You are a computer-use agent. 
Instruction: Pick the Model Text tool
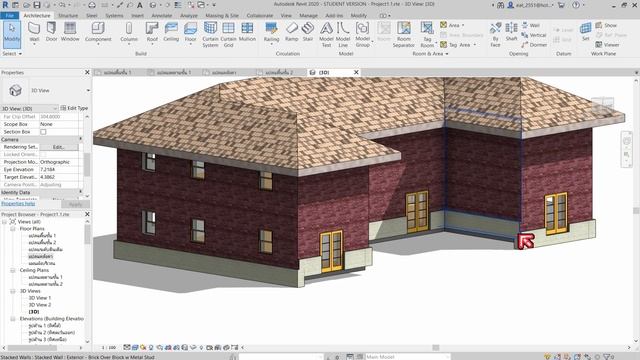click(x=326, y=35)
